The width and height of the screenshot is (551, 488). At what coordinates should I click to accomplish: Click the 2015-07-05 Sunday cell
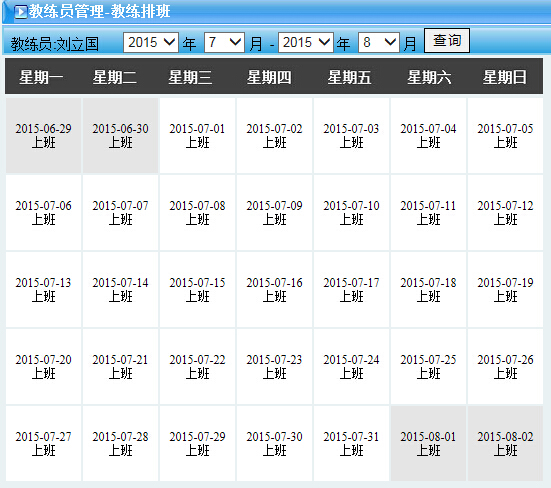[x=505, y=136]
